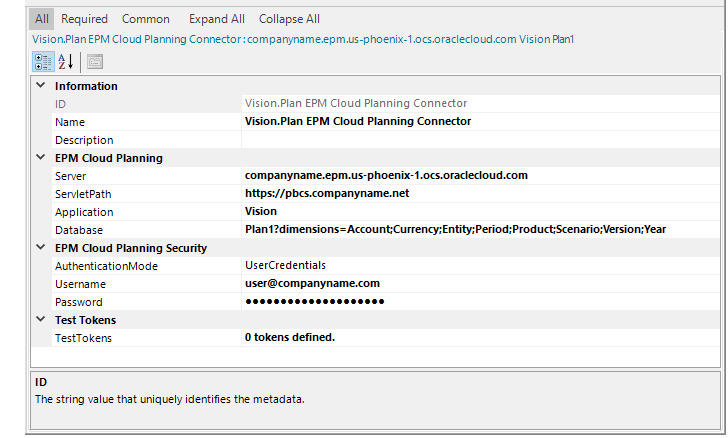Screen dimensions: 728x438
Task: Sort properties alphabetically with A-Z icon
Action: click(65, 62)
